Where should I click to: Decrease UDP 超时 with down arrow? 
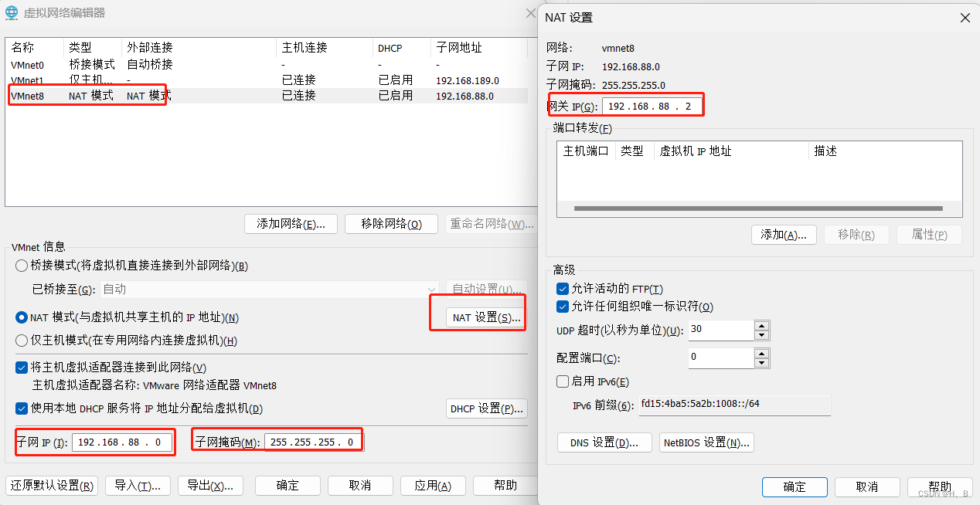tap(762, 335)
